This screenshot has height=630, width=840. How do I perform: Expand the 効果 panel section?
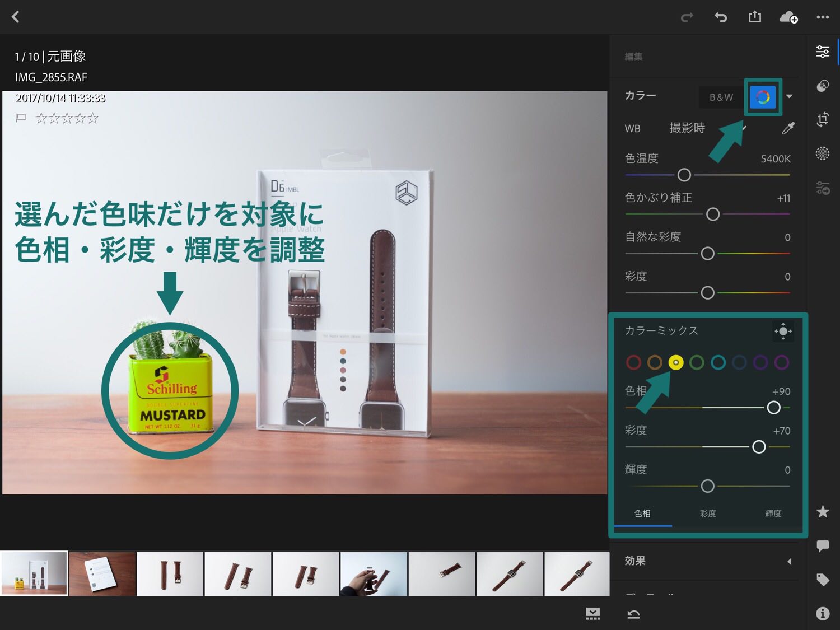(x=789, y=561)
